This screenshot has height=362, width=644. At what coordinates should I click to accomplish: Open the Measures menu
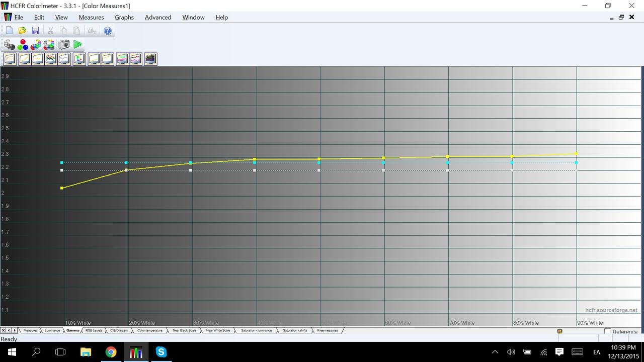coord(91,17)
